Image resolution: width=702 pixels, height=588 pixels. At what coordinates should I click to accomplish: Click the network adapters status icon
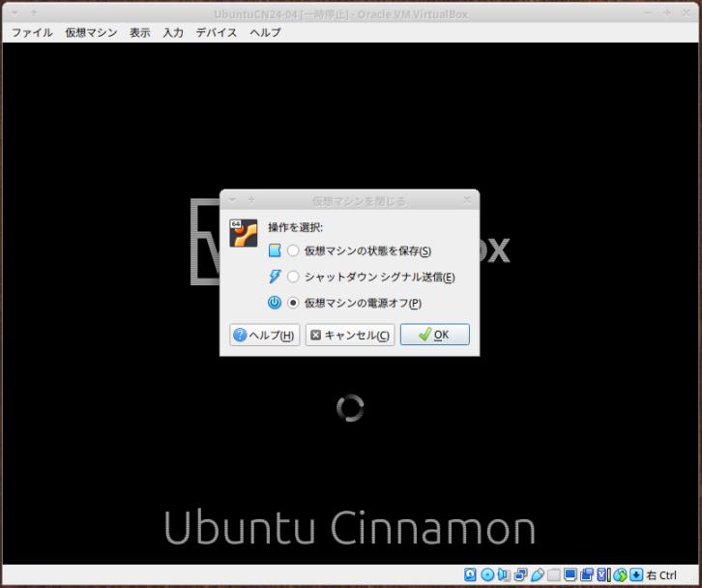click(x=520, y=574)
